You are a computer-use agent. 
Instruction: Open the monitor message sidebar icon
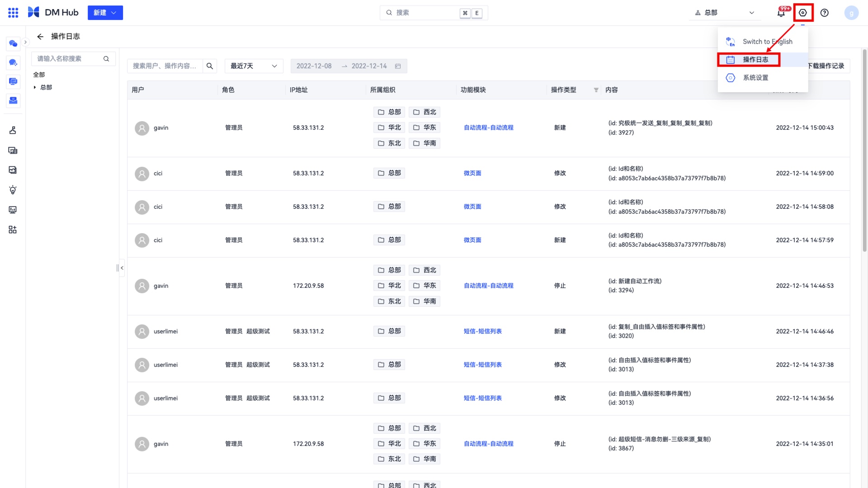click(x=13, y=81)
